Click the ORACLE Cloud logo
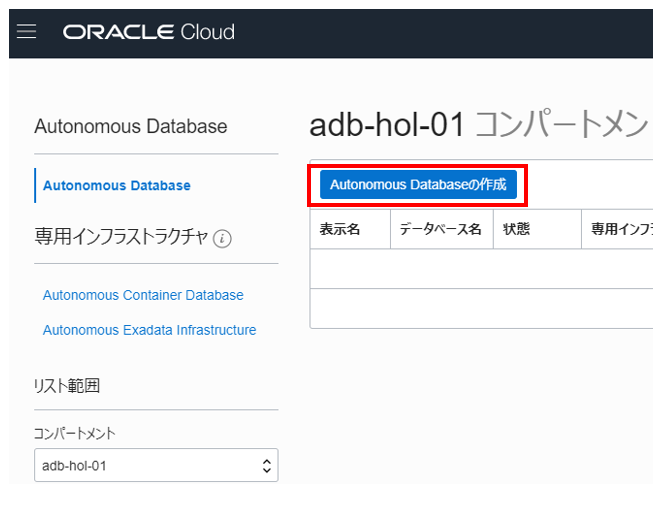The height and width of the screenshot is (513, 653). tap(149, 32)
